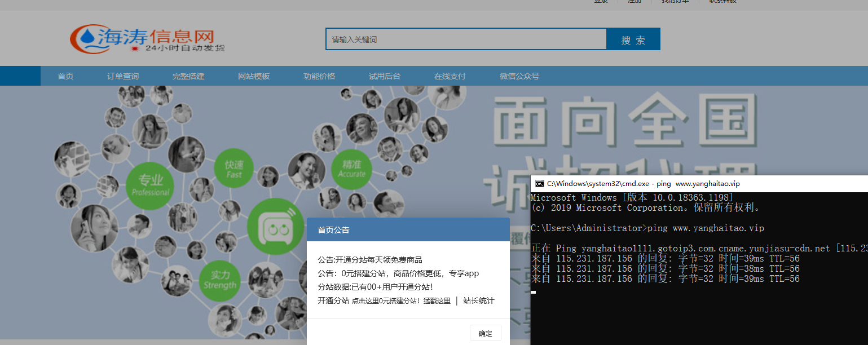
Task: Navigate to 在线支付 menu item
Action: [x=450, y=76]
